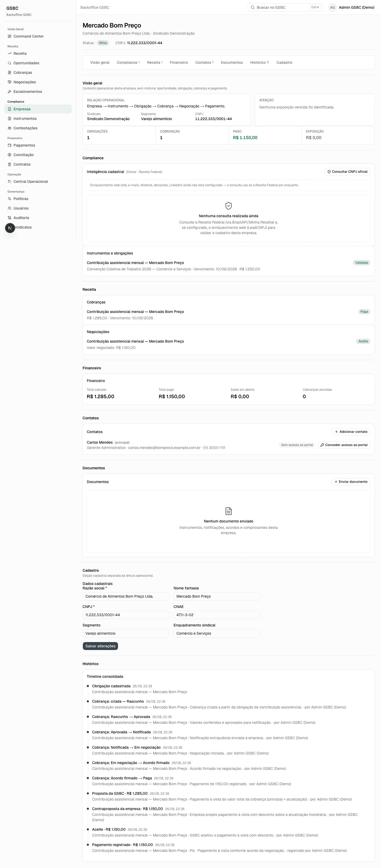Click the Ativa status badge
Viewport: 381px width, 868px height.
103,43
